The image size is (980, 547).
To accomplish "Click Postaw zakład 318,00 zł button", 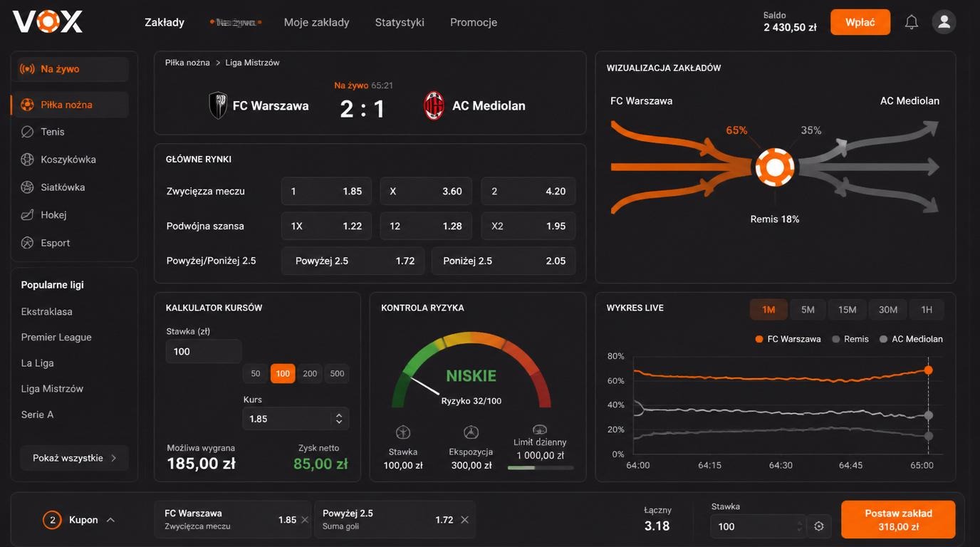I will (x=898, y=520).
